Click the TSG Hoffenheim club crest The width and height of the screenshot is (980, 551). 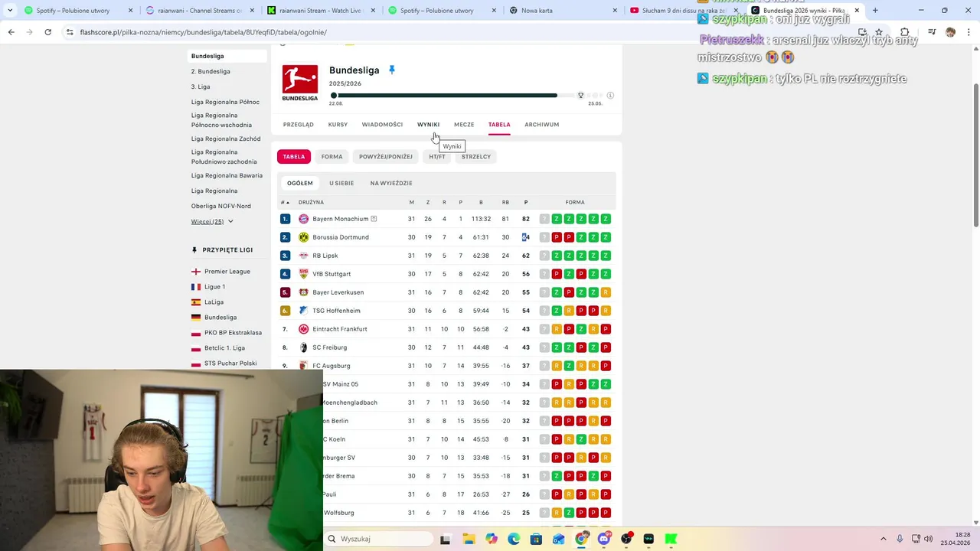pos(304,311)
